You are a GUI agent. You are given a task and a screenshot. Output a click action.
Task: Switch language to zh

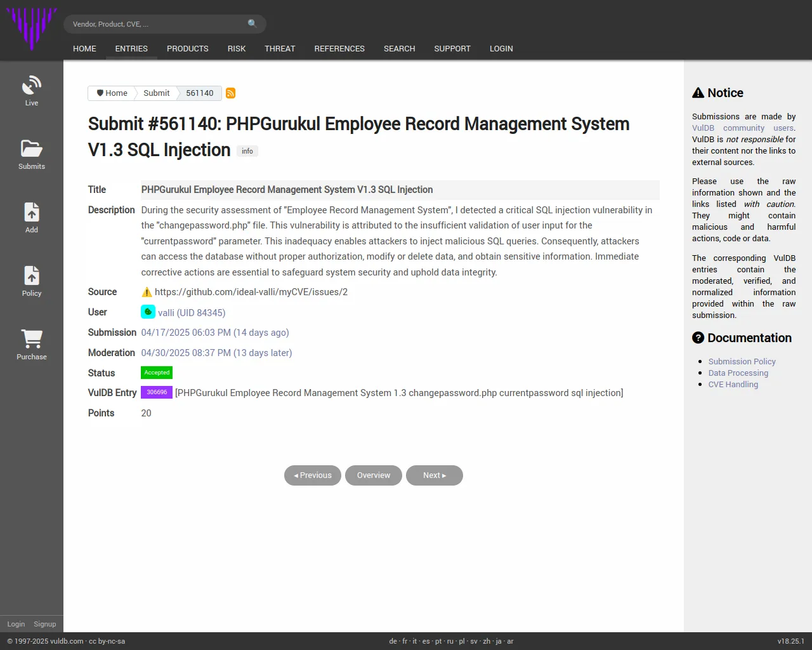pyautogui.click(x=487, y=641)
